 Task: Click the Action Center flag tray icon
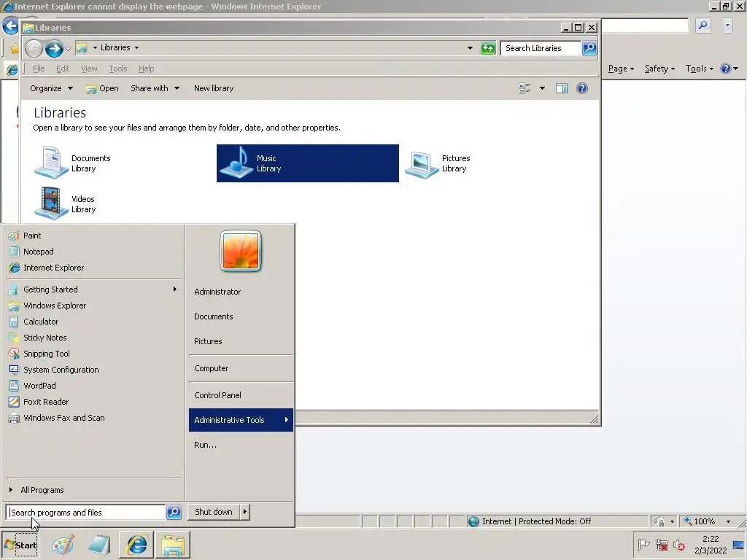point(643,544)
